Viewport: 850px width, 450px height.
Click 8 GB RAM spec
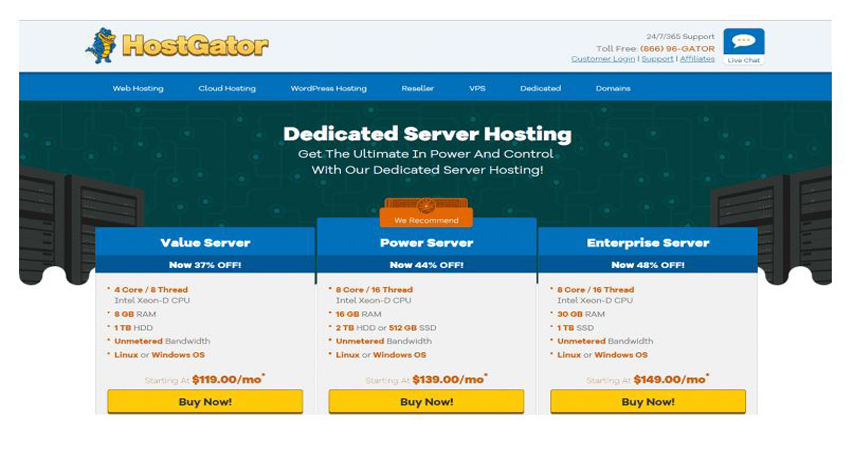135,314
